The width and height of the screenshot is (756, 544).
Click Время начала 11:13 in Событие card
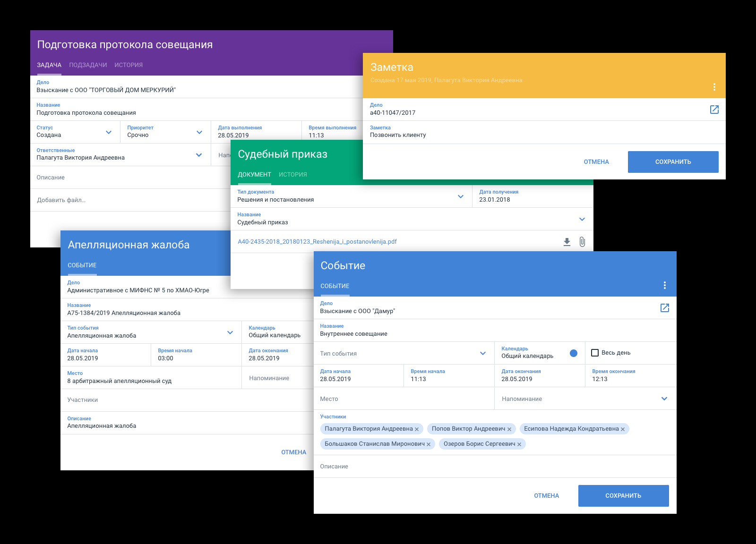click(449, 376)
